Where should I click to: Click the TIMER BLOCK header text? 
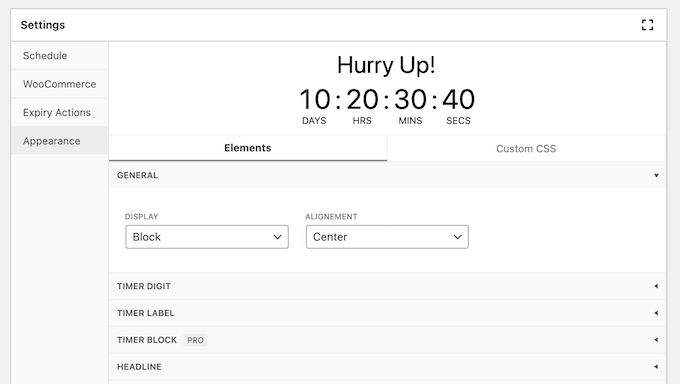pyautogui.click(x=147, y=340)
